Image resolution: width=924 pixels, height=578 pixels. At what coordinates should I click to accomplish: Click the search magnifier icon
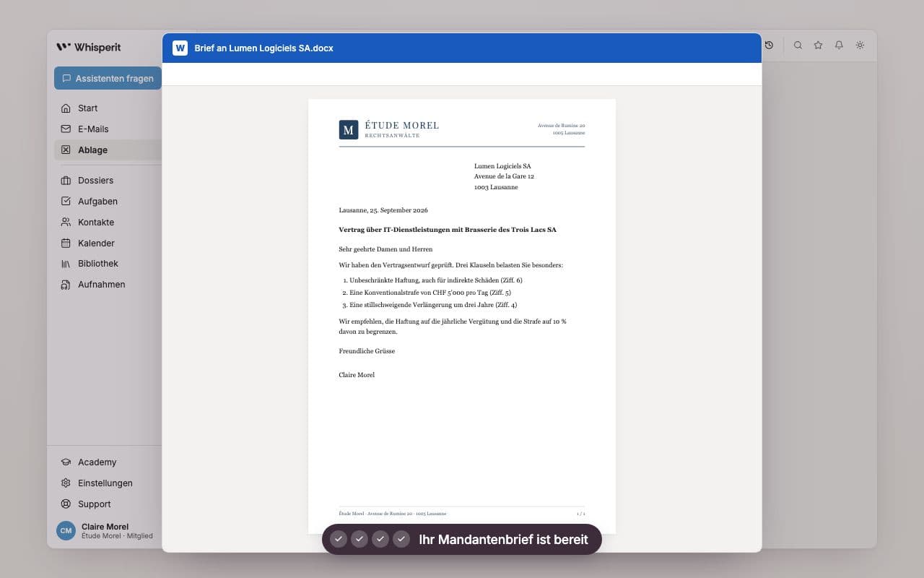pos(798,45)
